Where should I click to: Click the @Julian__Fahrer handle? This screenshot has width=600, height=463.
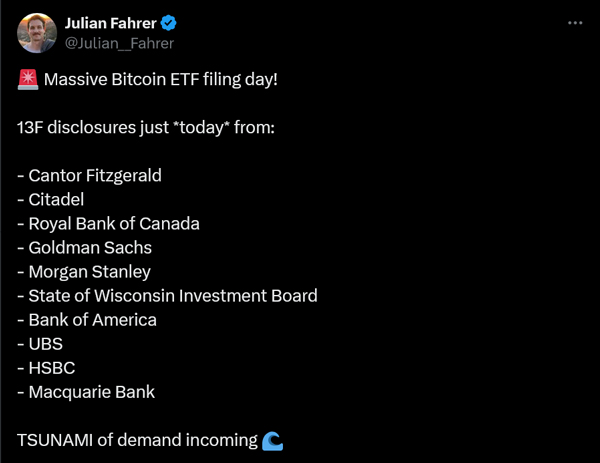119,43
